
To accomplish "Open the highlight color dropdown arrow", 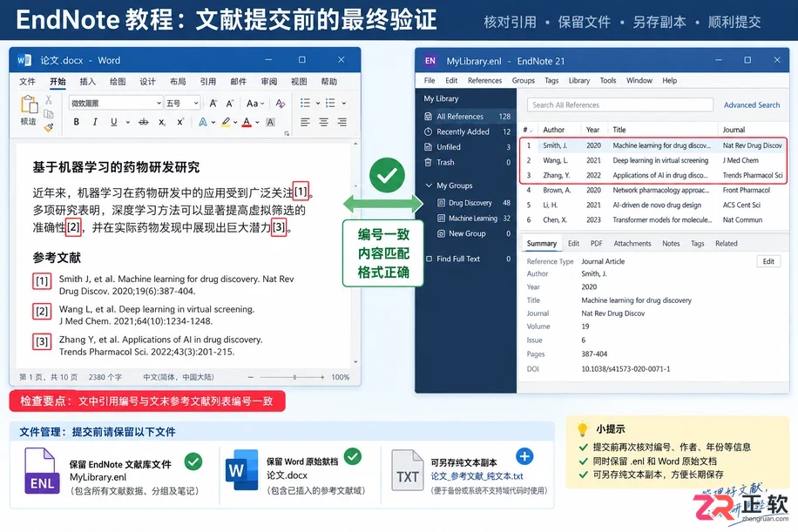I will click(x=235, y=122).
